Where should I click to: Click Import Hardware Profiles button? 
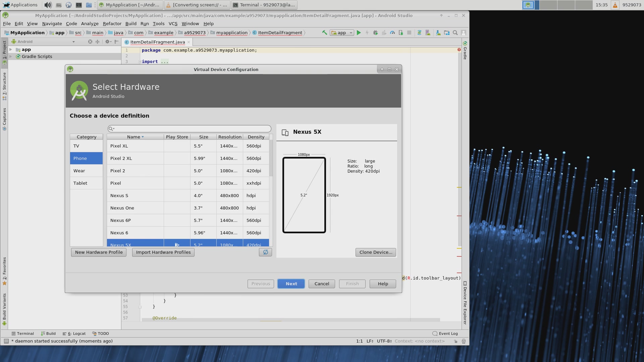(163, 252)
